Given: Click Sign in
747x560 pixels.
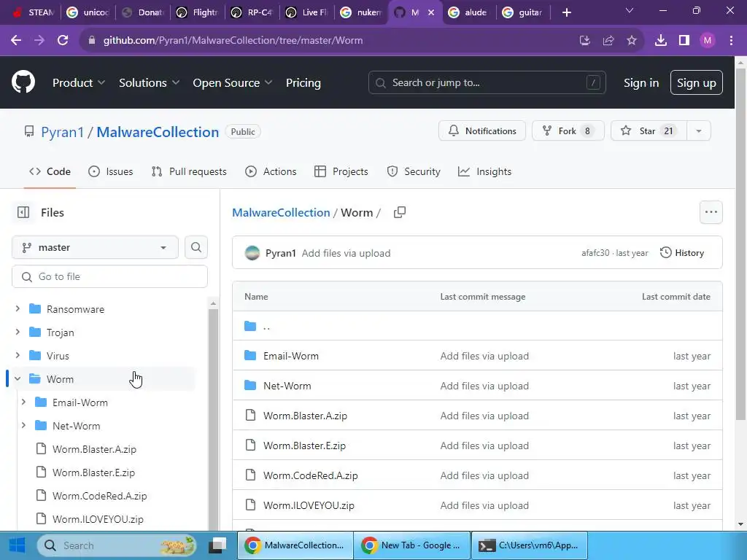Looking at the screenshot, I should [640, 82].
